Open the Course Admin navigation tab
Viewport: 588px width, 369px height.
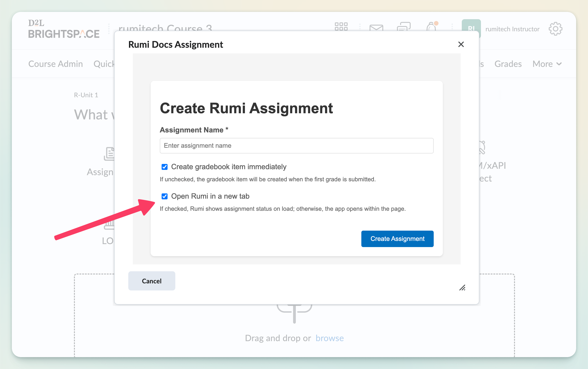pyautogui.click(x=56, y=64)
